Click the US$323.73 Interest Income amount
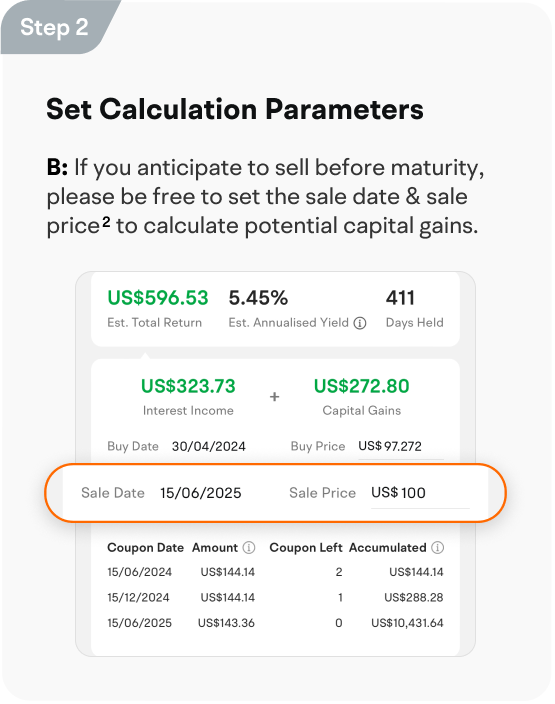555x704 pixels. 188,386
